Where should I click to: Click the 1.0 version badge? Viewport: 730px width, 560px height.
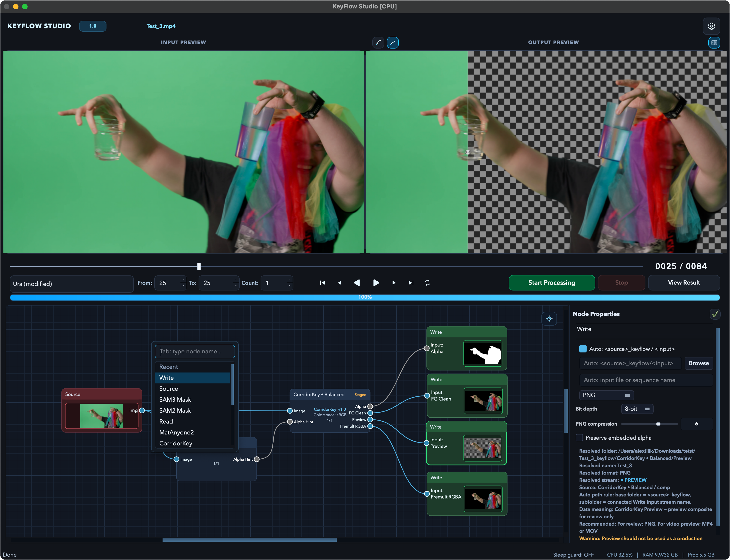pyautogui.click(x=93, y=26)
